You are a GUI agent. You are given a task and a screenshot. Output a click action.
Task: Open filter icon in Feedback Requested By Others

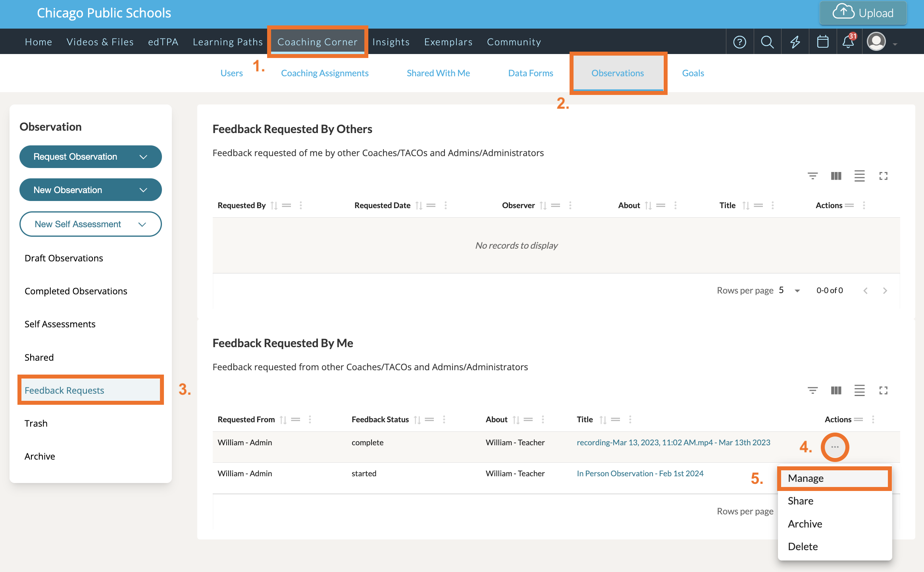812,176
